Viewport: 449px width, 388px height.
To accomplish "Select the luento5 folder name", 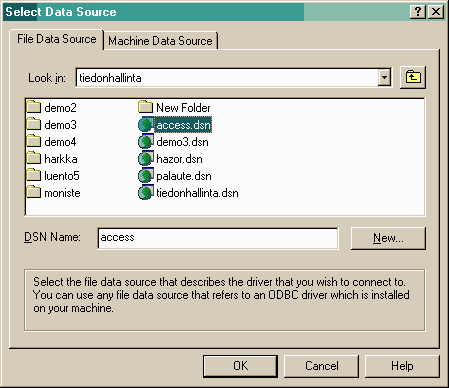I will (x=62, y=176).
